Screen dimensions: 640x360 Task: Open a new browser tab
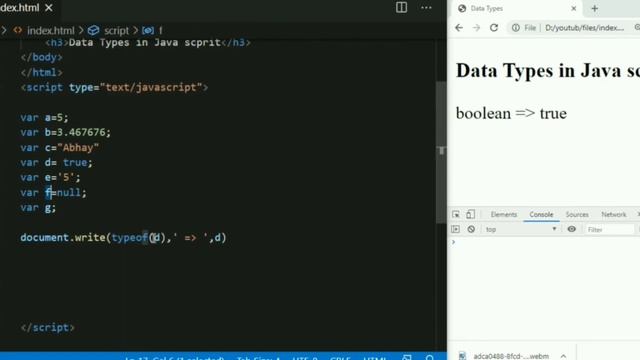point(594,9)
